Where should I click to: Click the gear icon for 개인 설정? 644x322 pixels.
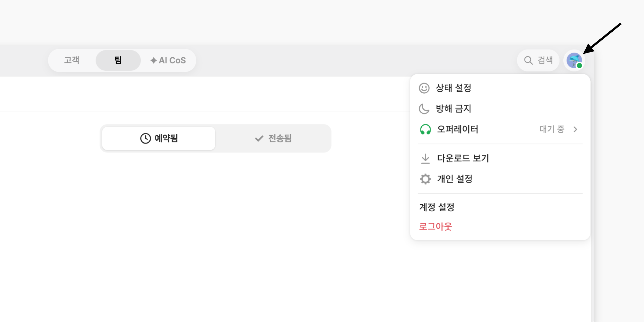tap(425, 179)
